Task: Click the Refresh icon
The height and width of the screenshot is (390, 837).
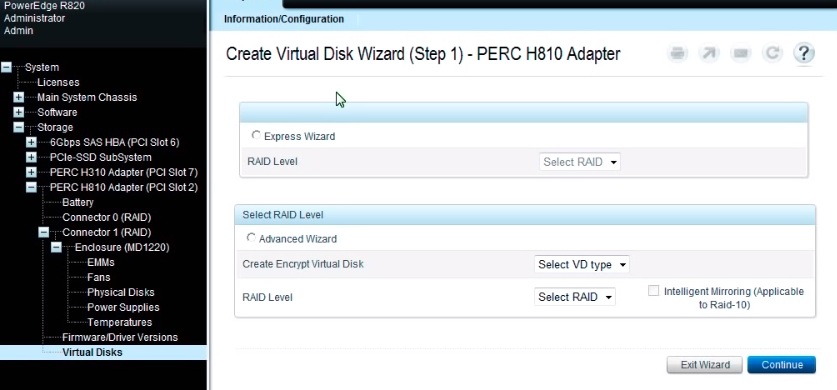Action: 772,53
